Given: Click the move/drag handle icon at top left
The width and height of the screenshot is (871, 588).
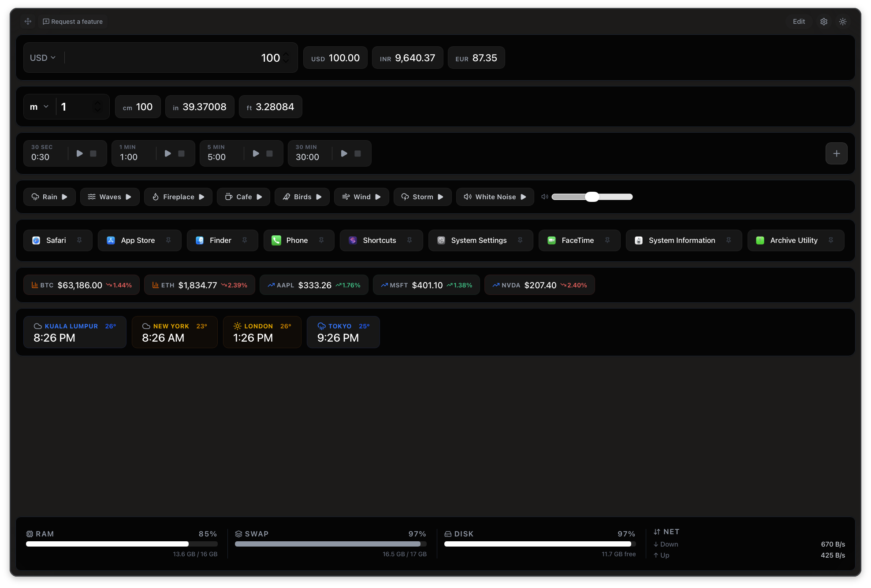Looking at the screenshot, I should coord(28,21).
